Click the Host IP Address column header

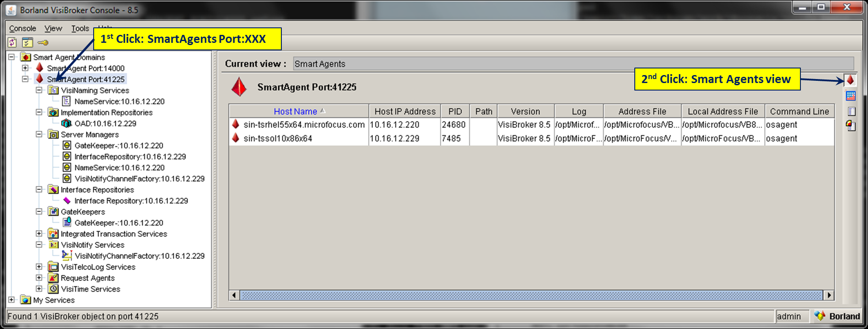[x=405, y=111]
